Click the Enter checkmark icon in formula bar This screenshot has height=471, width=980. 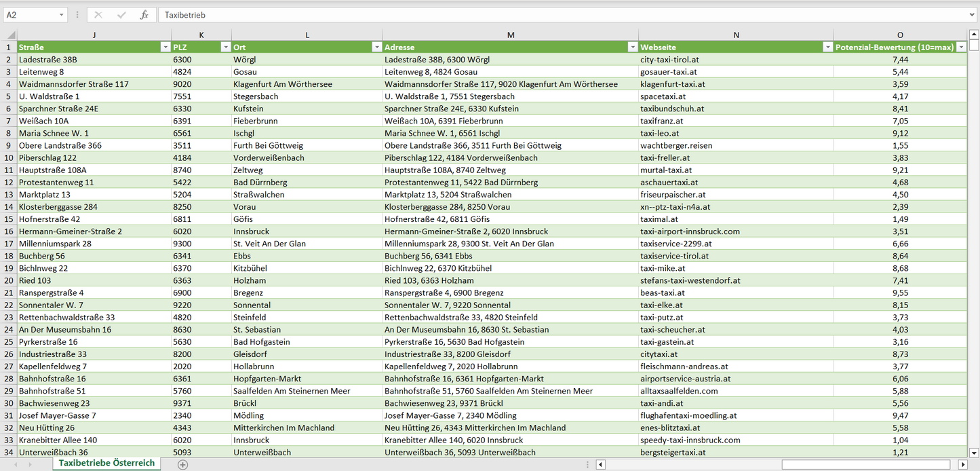[121, 15]
